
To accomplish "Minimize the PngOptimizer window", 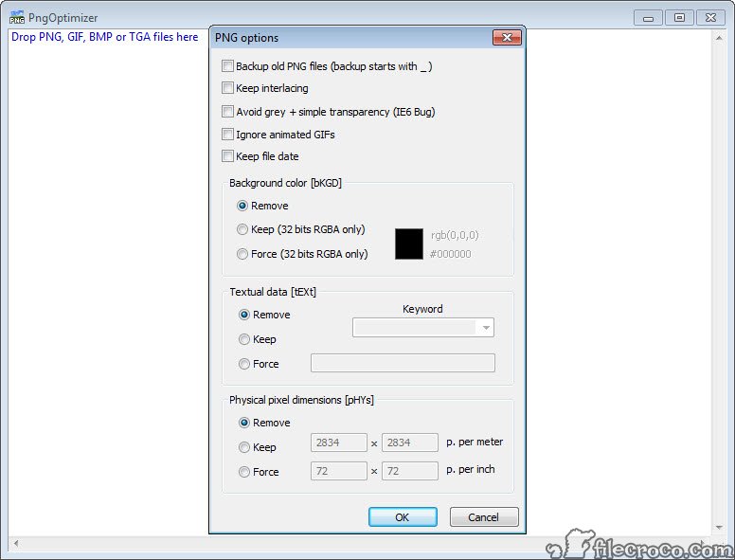I will tap(649, 18).
